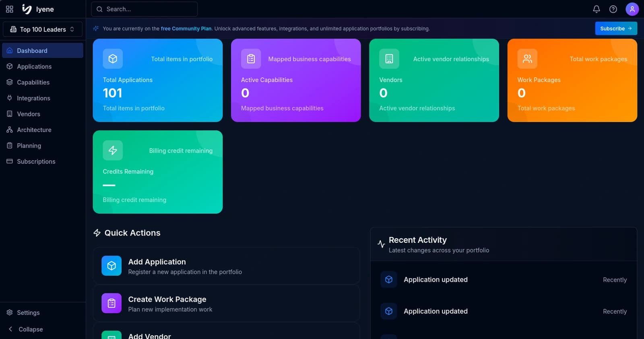Click 'Latest changes across your portfolio' text
Image resolution: width=644 pixels, height=339 pixels.
439,250
